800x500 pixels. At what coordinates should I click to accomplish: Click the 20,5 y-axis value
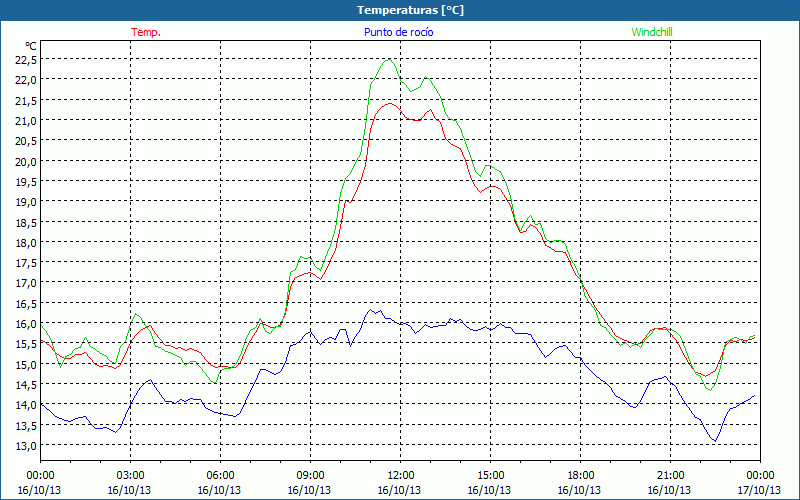click(x=27, y=141)
